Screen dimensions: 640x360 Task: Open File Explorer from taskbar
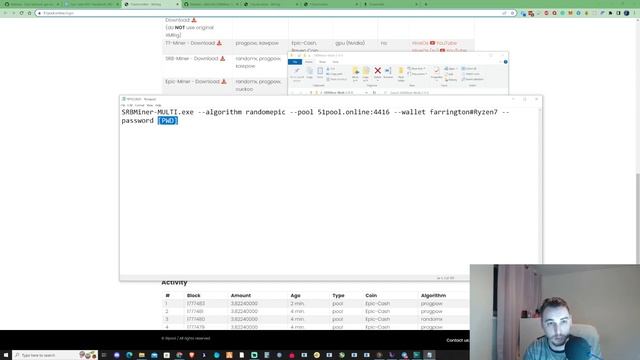point(142,355)
